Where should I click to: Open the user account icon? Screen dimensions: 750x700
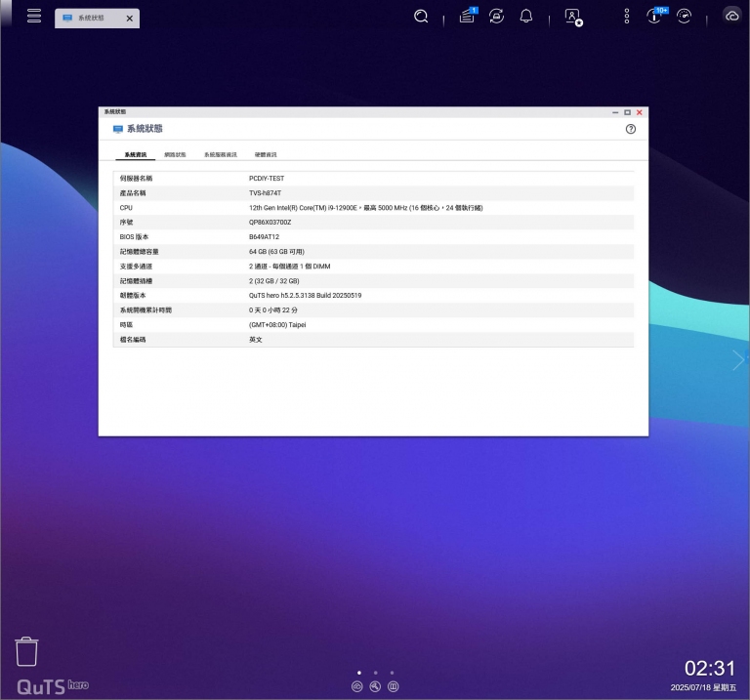point(573,18)
